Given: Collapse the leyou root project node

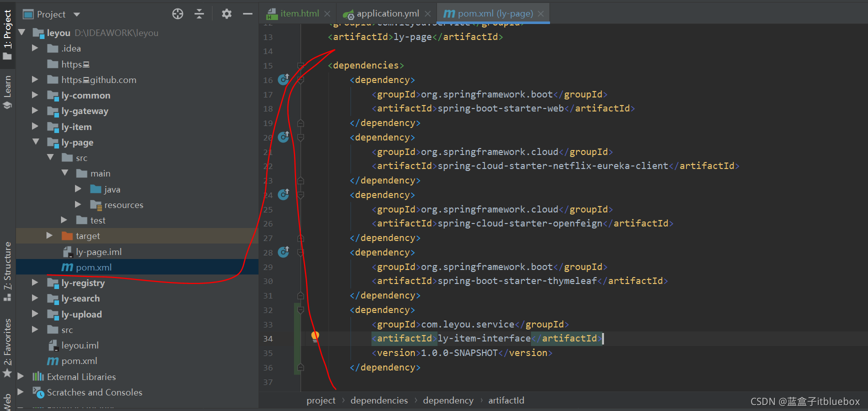Looking at the screenshot, I should 21,32.
